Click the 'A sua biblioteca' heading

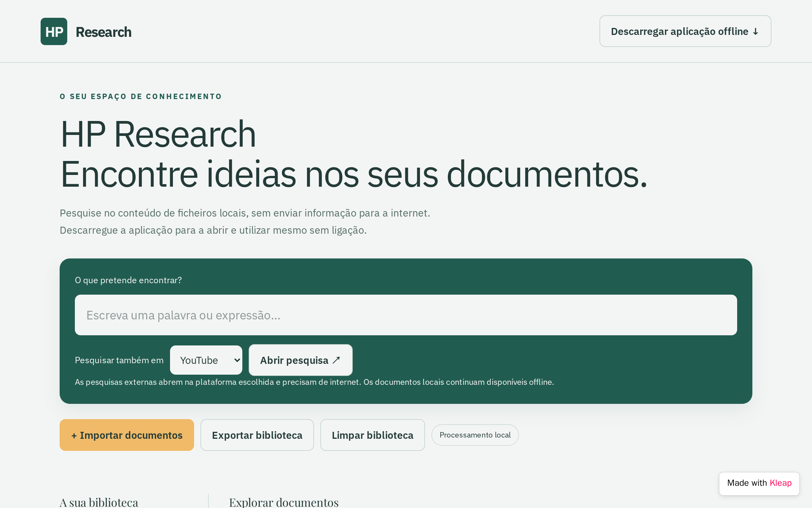[99, 502]
